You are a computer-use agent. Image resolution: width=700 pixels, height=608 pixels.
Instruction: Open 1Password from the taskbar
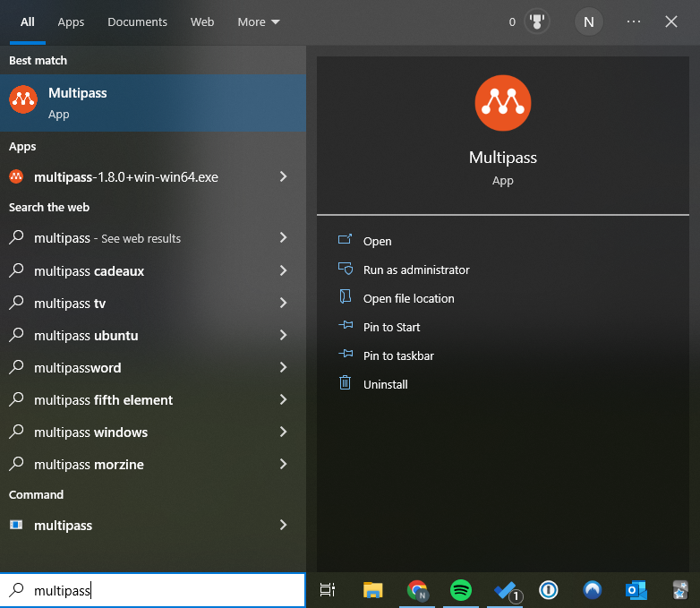pyautogui.click(x=549, y=590)
